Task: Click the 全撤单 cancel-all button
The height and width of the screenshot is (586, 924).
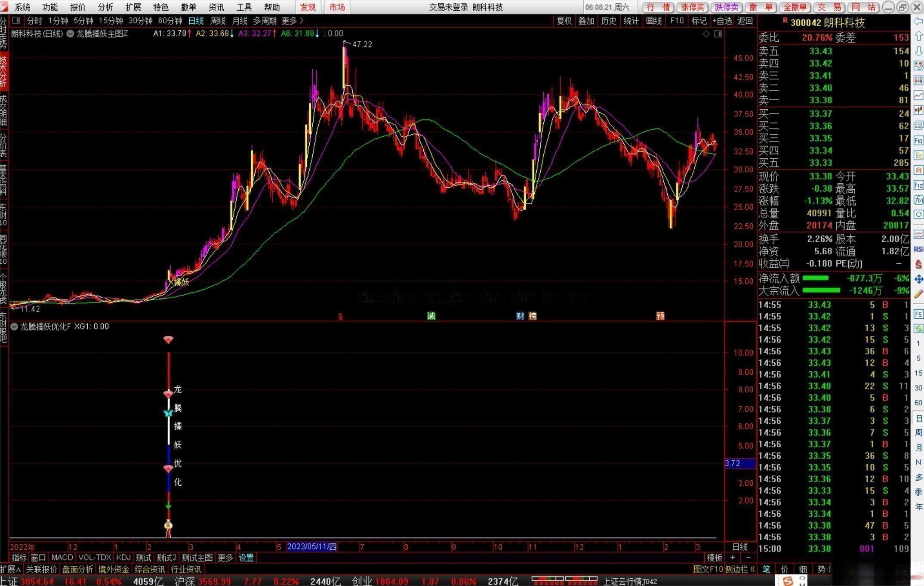Action: click(x=795, y=7)
